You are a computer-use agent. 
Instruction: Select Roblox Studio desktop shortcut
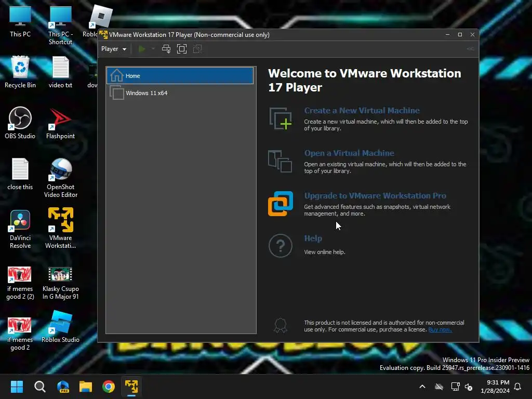point(60,327)
